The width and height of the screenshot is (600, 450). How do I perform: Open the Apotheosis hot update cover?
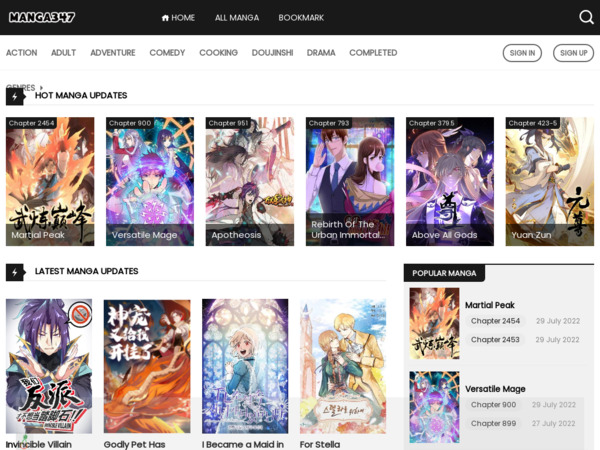249,181
